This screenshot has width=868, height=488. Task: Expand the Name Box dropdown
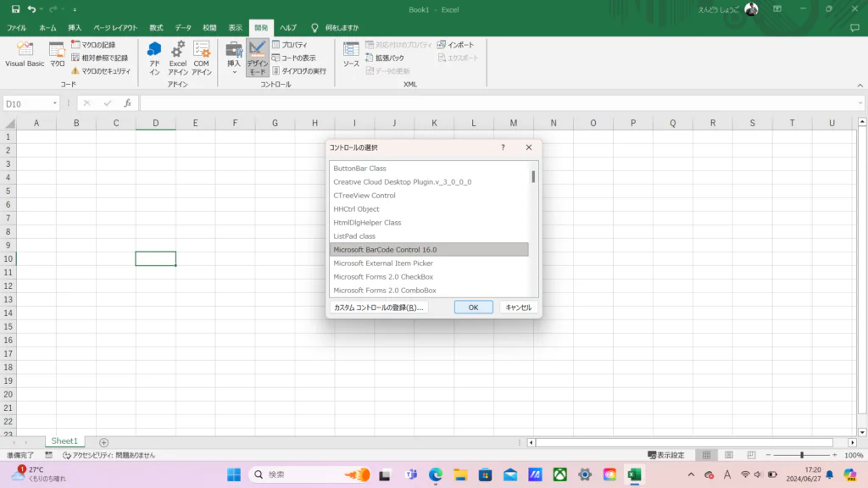tap(55, 103)
